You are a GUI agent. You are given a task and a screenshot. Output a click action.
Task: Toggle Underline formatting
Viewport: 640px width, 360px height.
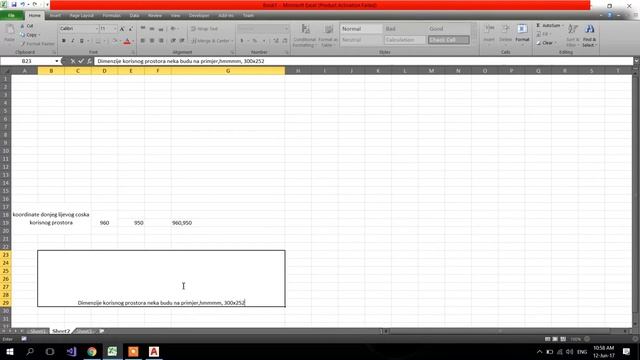(82, 41)
